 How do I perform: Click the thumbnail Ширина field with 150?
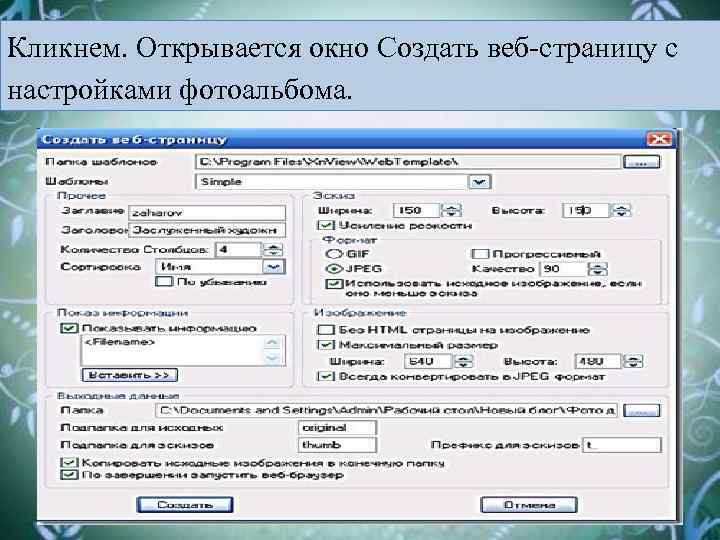tap(416, 210)
